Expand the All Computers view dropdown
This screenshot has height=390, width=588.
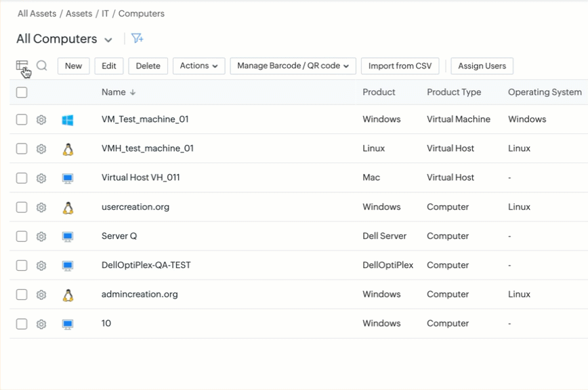click(x=108, y=40)
